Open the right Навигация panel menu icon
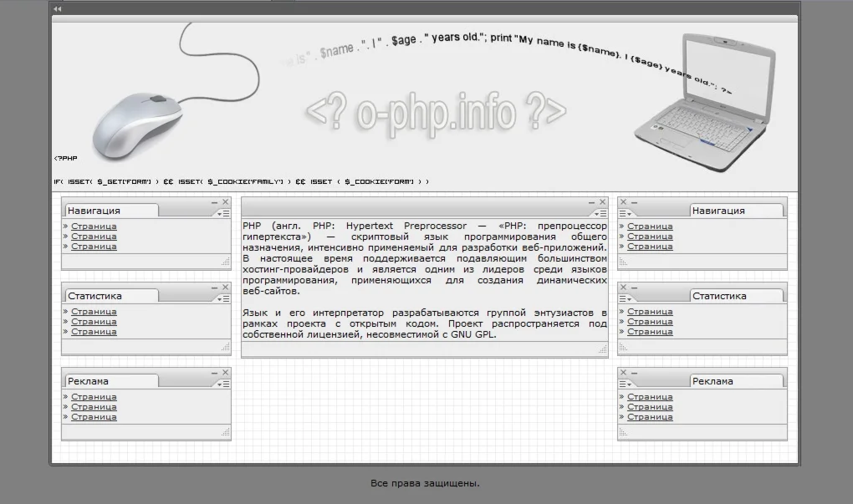 tap(625, 214)
